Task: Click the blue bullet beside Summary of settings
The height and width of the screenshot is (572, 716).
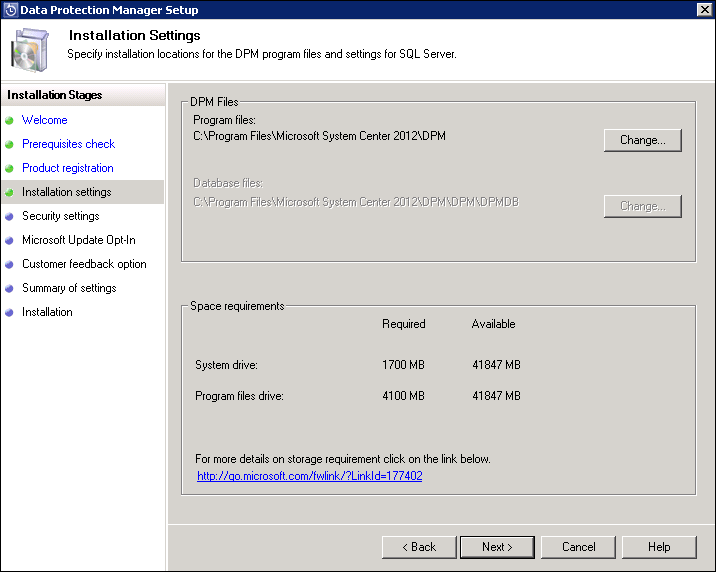Action: click(x=9, y=289)
